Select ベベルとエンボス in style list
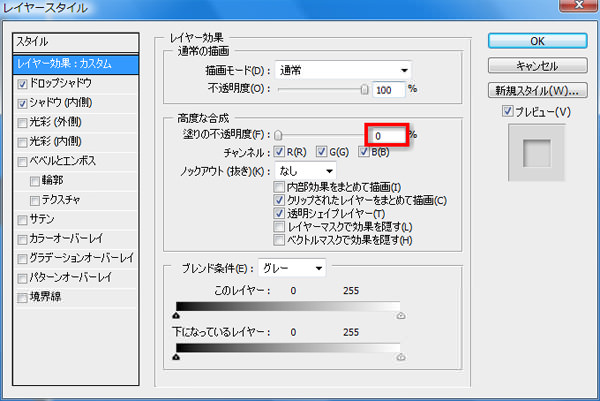 click(23, 160)
